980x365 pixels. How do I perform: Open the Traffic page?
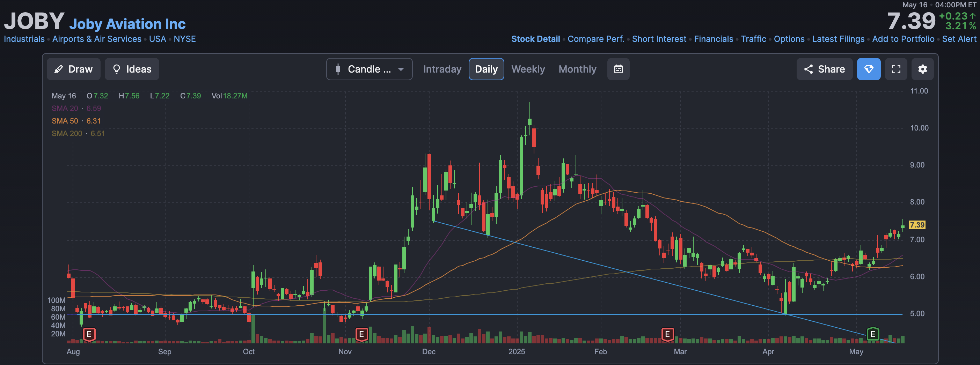tap(753, 39)
